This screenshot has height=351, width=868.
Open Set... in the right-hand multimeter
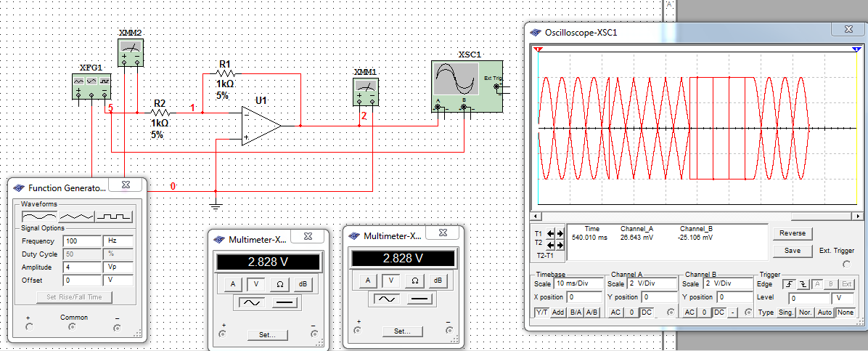click(403, 331)
